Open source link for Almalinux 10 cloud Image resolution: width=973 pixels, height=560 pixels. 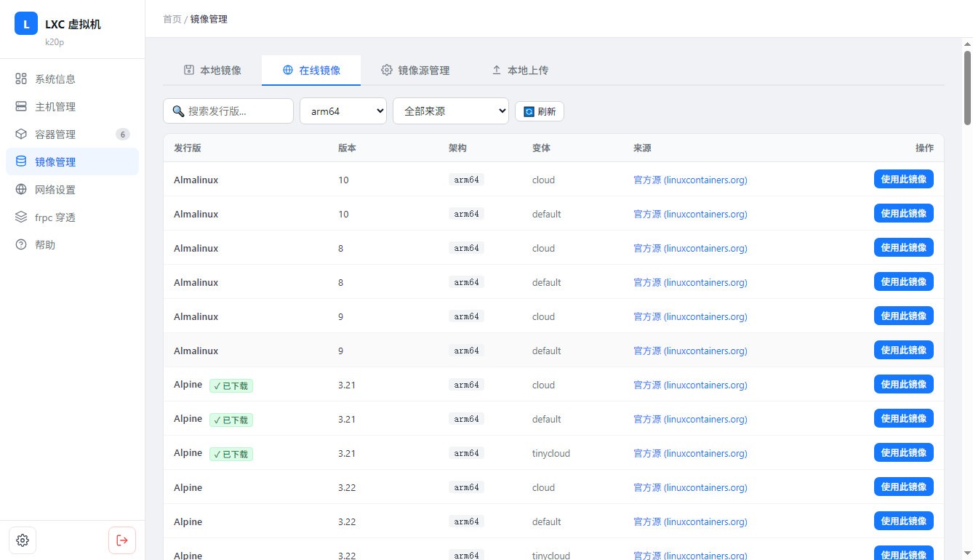(x=690, y=180)
